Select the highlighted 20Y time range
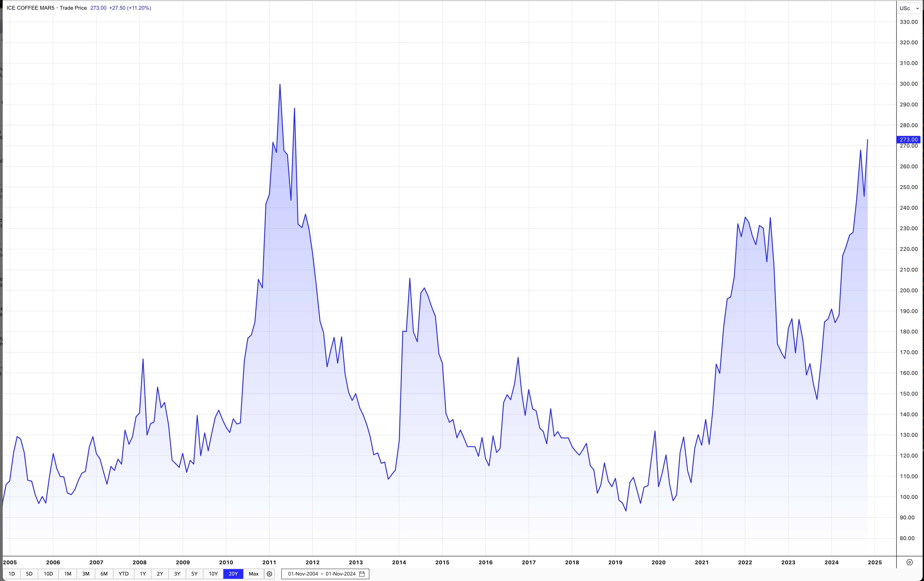Screen dimensions: 924x581 233,574
